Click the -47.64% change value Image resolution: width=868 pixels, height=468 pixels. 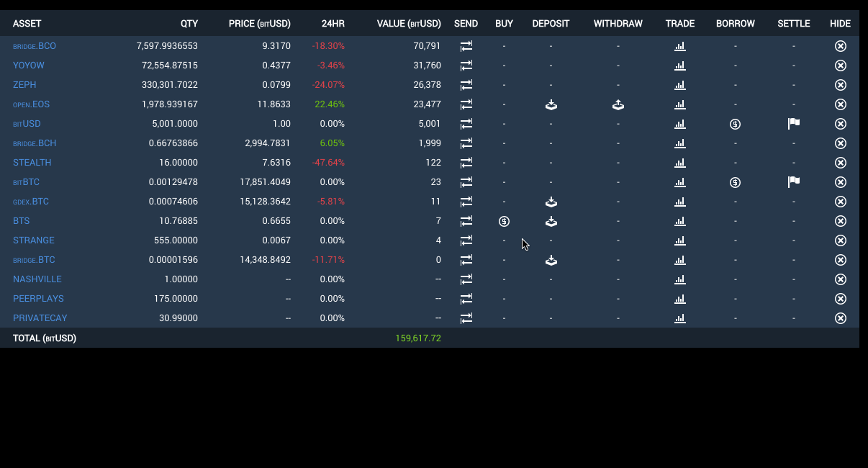tap(328, 163)
